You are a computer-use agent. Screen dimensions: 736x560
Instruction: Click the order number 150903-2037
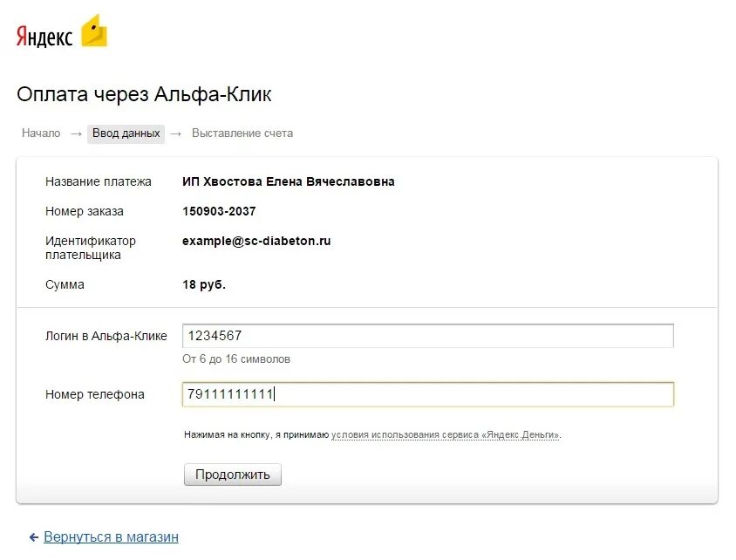219,211
